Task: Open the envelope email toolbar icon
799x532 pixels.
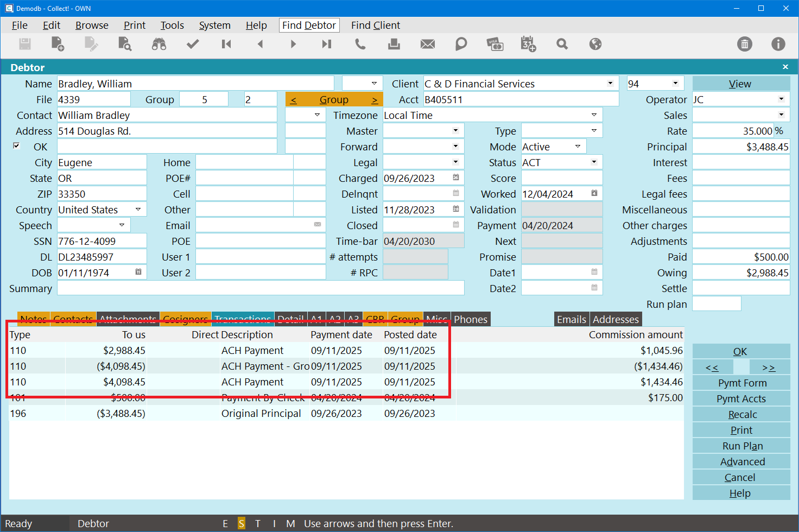Action: point(428,45)
